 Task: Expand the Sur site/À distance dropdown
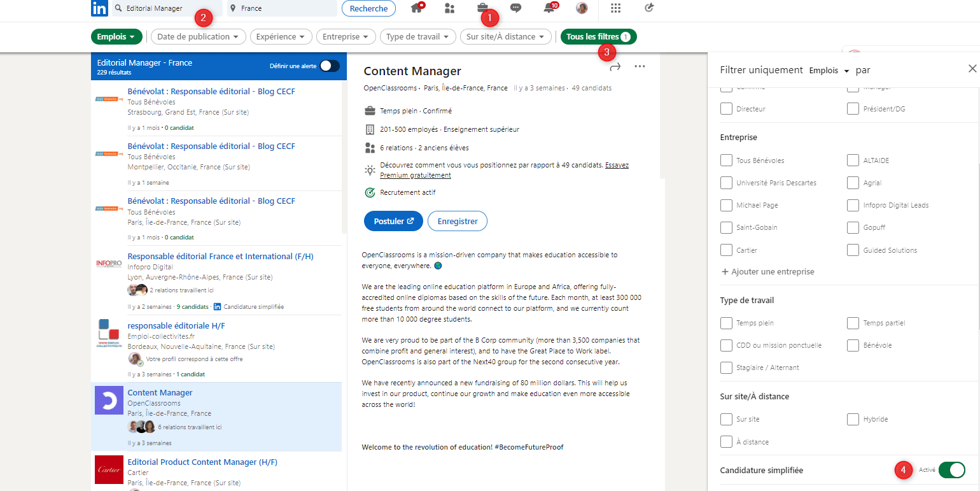[505, 37]
